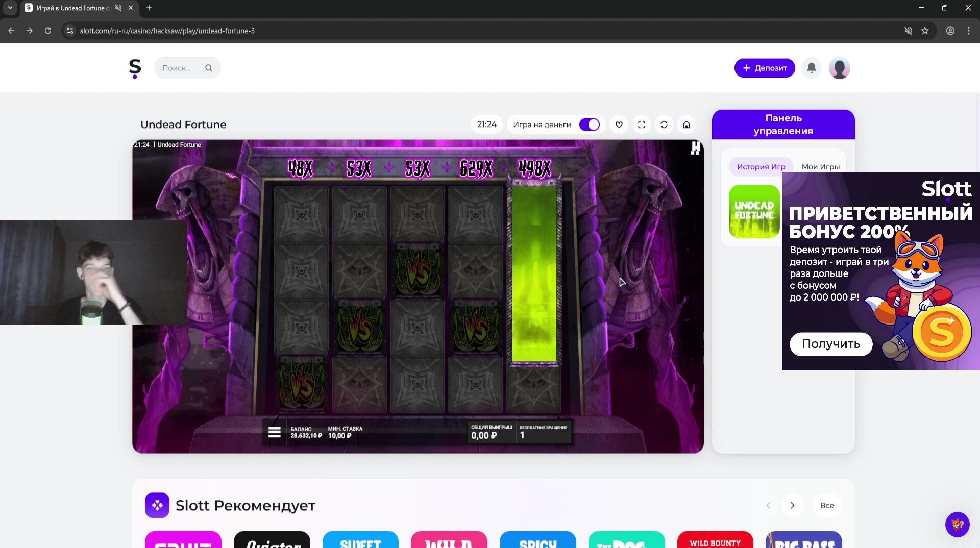
Task: Click the home icon above the game
Action: (x=687, y=124)
